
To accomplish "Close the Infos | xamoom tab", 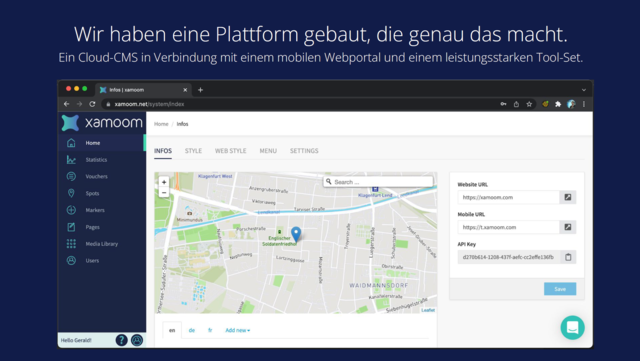I will tap(185, 90).
